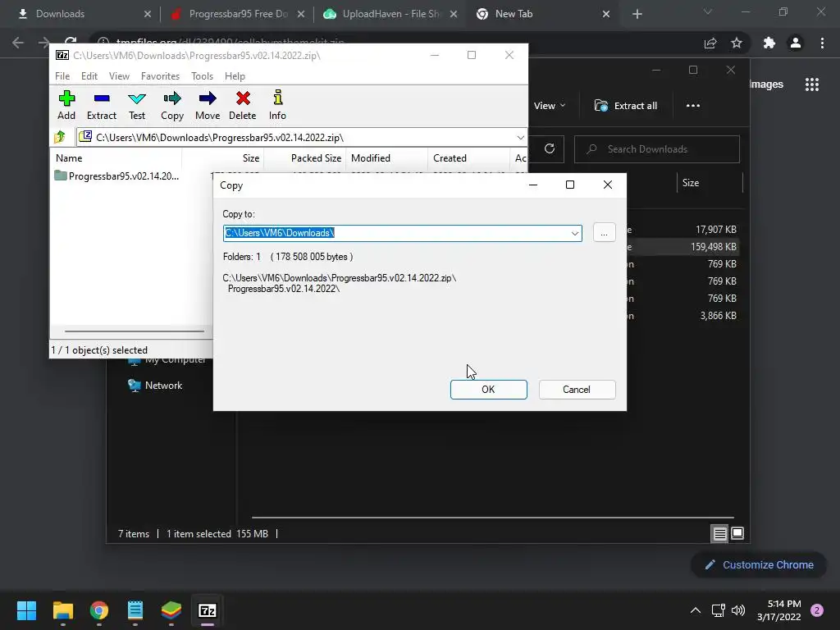Open Chrome extensions puzzle icon
The width and height of the screenshot is (840, 630).
tap(769, 43)
